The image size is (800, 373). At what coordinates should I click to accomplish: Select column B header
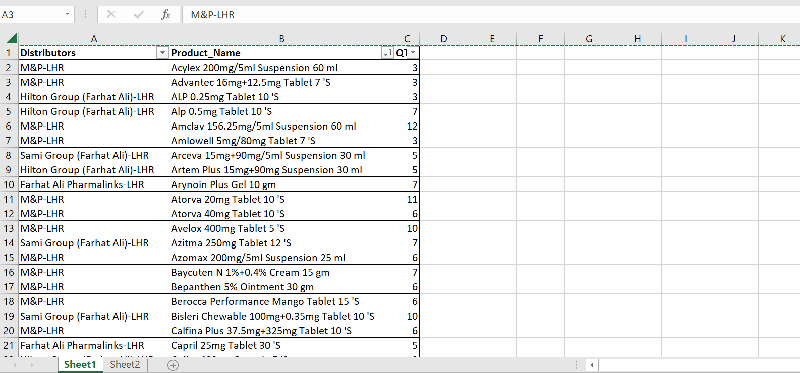(x=282, y=38)
